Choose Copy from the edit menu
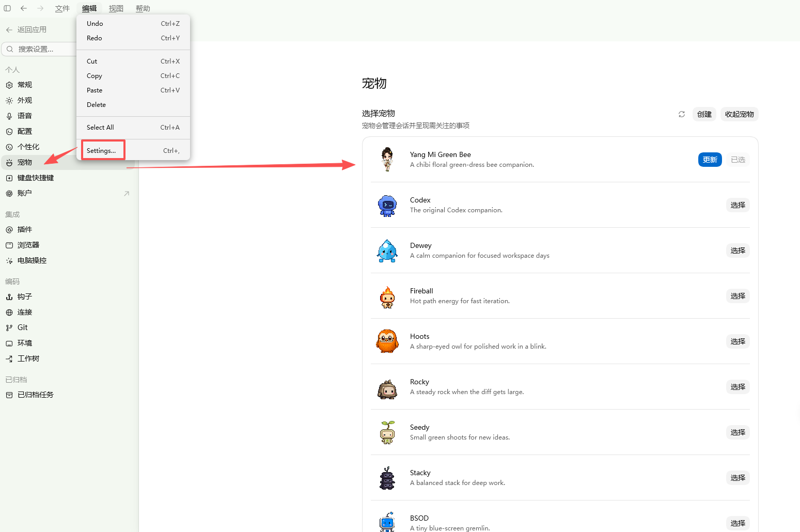 tap(133, 76)
